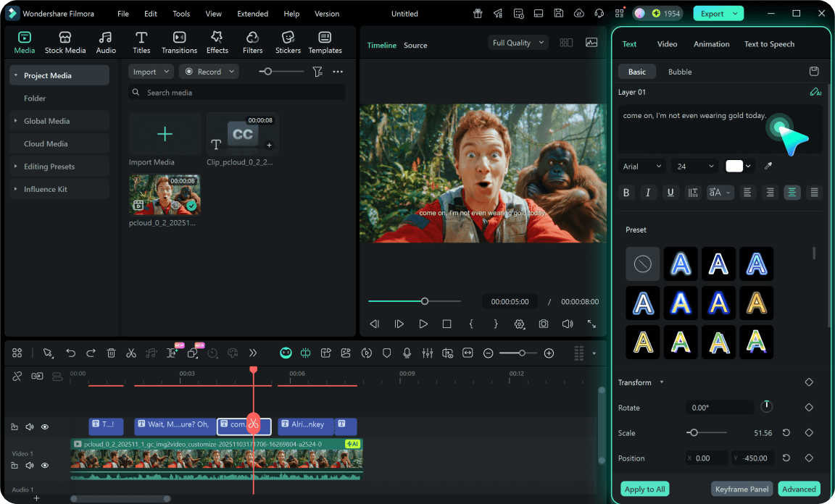Pick a text color with the eyedropper
The image size is (835, 504).
[x=768, y=167]
